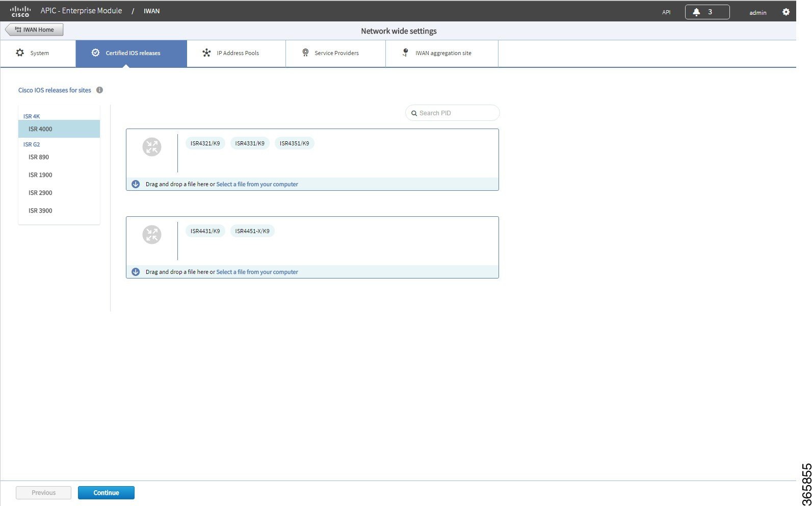812x506 pixels.
Task: Select ISR 3900 in the sidebar
Action: pyautogui.click(x=59, y=211)
